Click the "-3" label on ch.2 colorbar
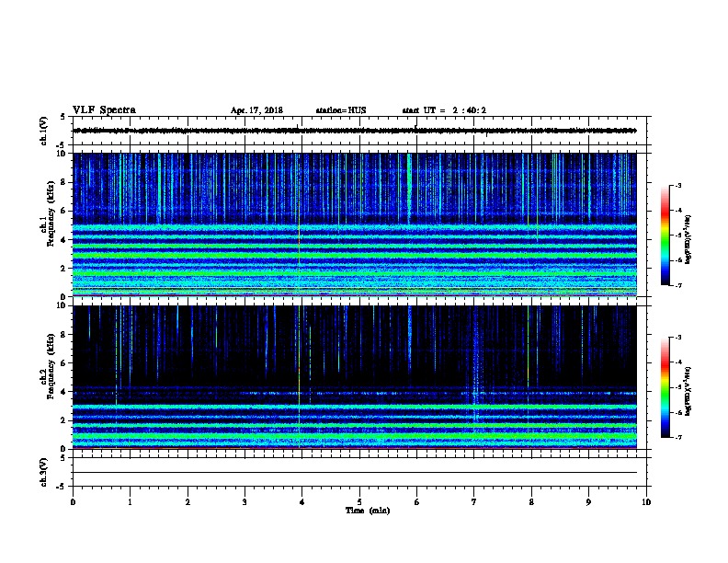The height and width of the screenshot is (563, 728). 677,338
